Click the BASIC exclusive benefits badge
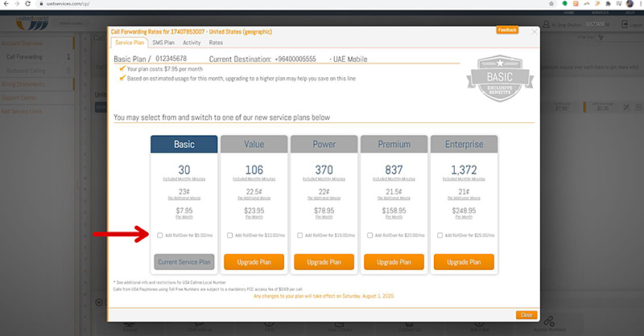This screenshot has height=336, width=644. (x=500, y=78)
